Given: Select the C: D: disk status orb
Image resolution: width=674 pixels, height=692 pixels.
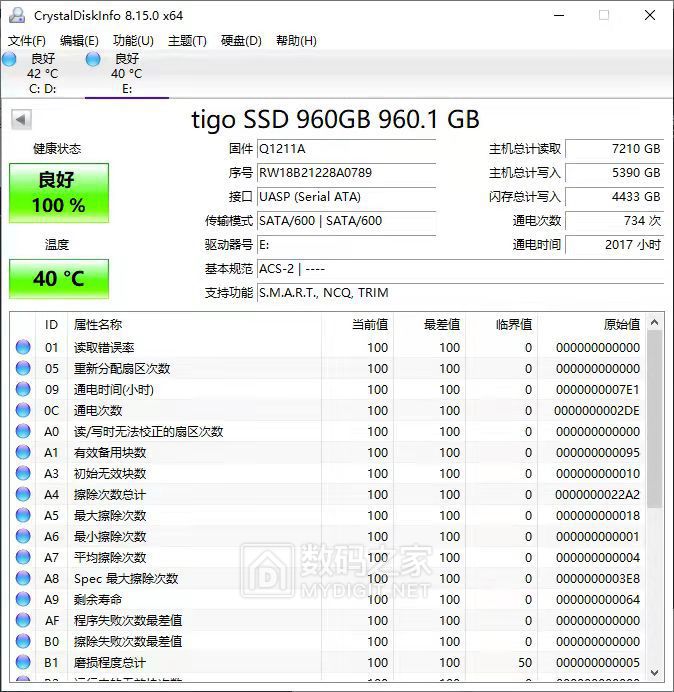Looking at the screenshot, I should pyautogui.click(x=9, y=60).
